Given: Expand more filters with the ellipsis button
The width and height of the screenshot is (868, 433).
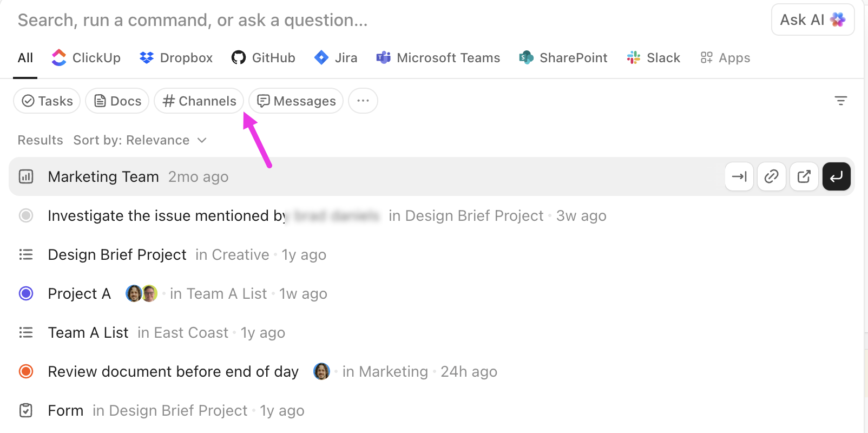Looking at the screenshot, I should pyautogui.click(x=363, y=101).
